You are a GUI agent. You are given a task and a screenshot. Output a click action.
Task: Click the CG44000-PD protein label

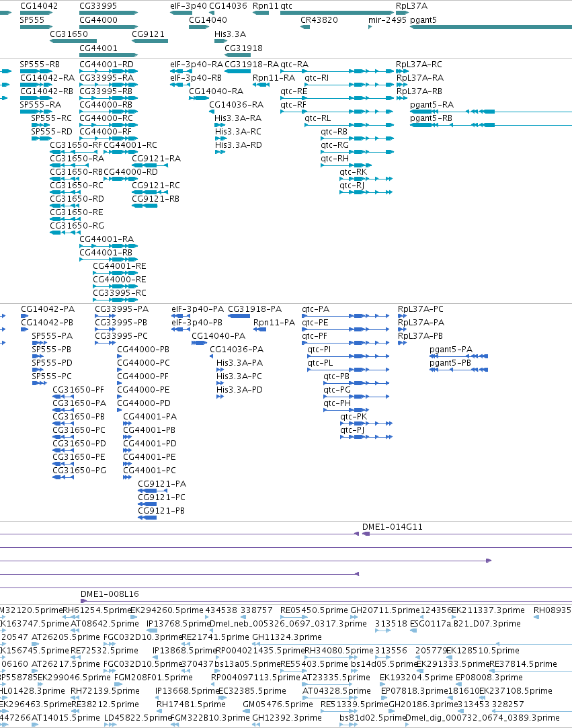click(x=144, y=403)
